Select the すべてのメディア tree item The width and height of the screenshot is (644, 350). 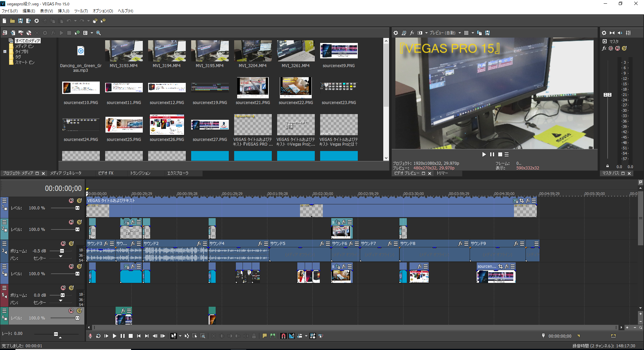[x=28, y=41]
